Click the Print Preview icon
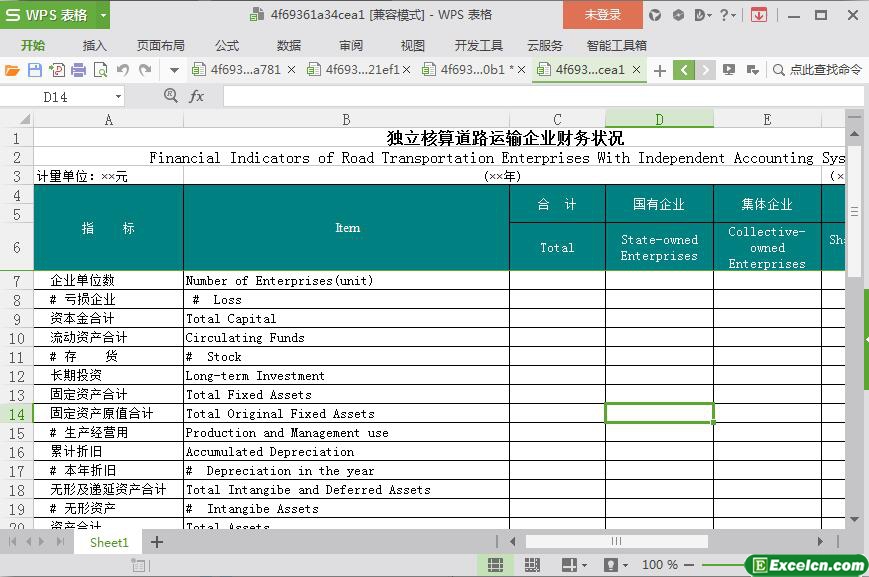Screen dimensions: 869x577 pos(100,70)
